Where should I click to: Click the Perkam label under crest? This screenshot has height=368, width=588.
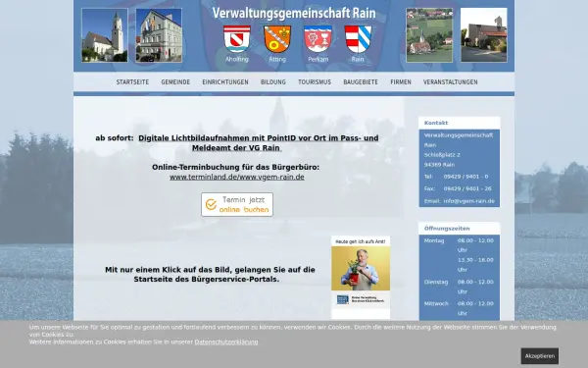tap(318, 59)
